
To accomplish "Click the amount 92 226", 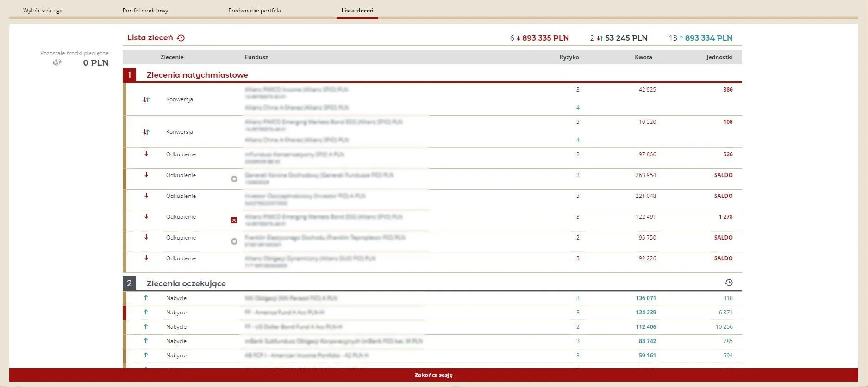I will pyautogui.click(x=647, y=258).
